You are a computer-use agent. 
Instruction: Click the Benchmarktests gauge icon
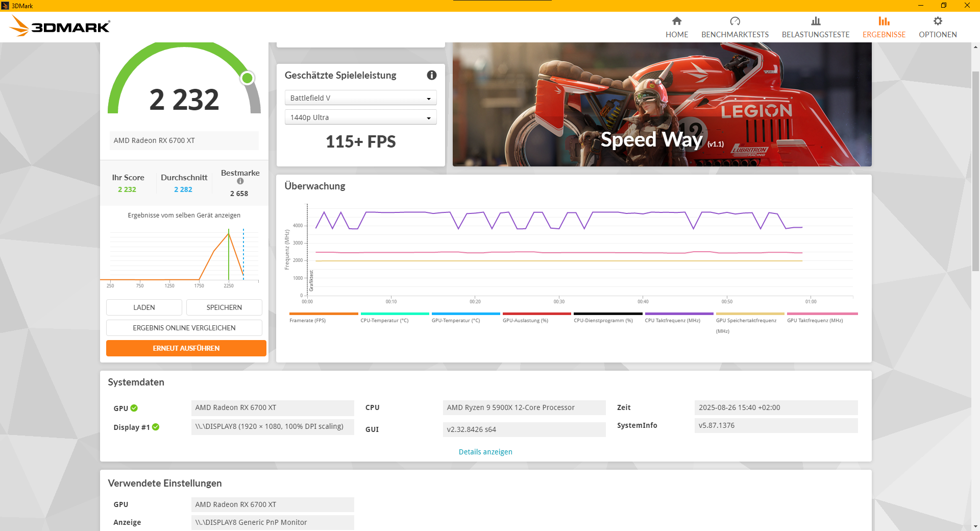pyautogui.click(x=735, y=21)
